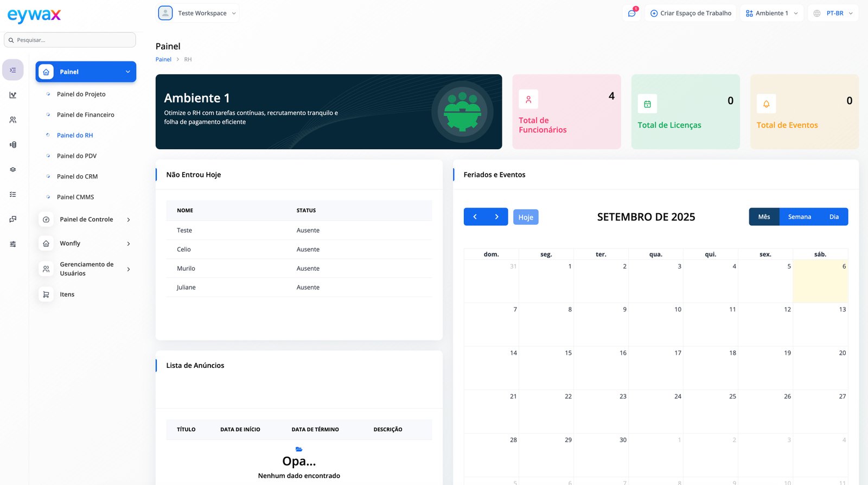Image resolution: width=868 pixels, height=485 pixels.
Task: Select the stacked layers icon in the sidebar rail
Action: 13,170
